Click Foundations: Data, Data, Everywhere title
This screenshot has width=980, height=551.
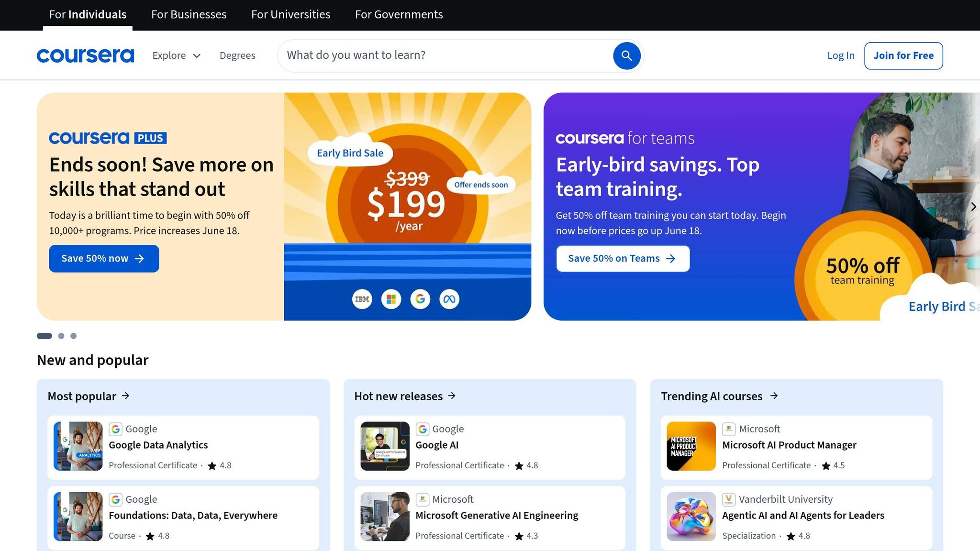pyautogui.click(x=193, y=515)
